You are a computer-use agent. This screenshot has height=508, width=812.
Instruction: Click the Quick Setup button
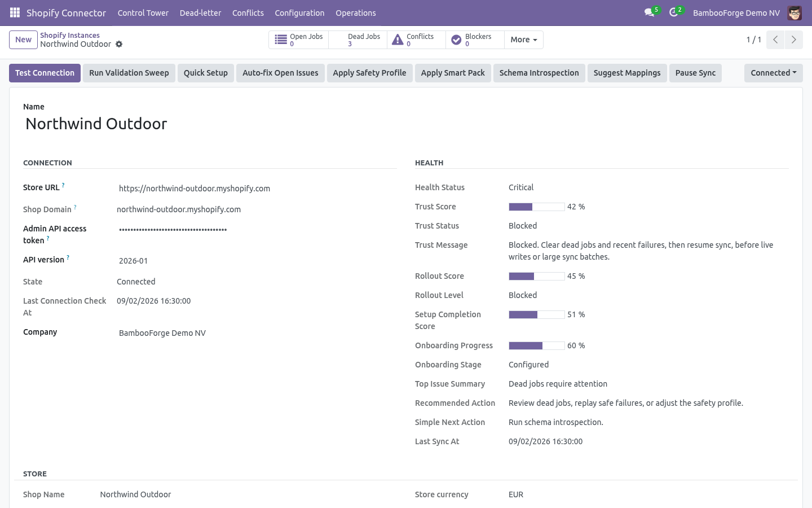tap(206, 73)
